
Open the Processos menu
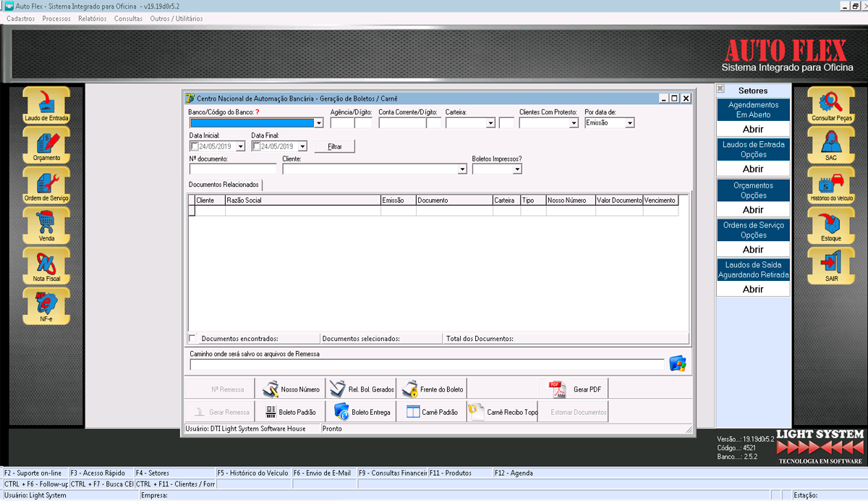click(56, 19)
